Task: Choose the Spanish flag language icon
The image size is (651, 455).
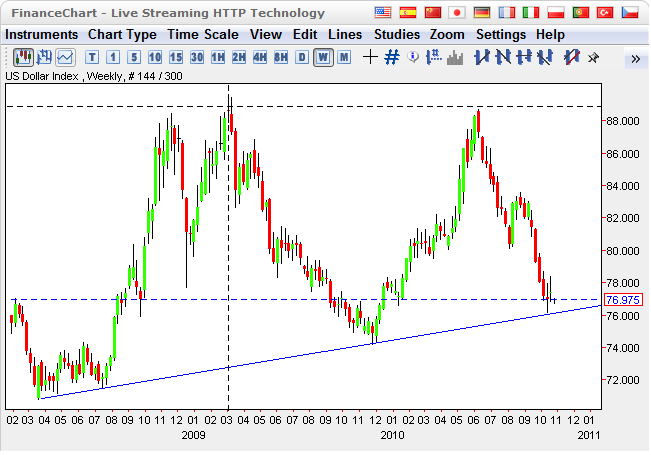Action: (x=408, y=12)
